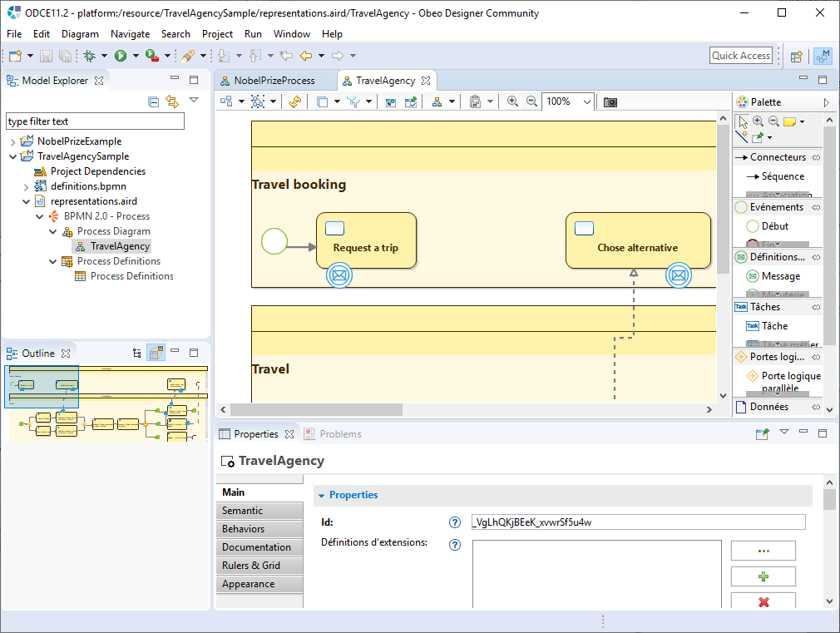Select the arrow Selection tool in Palette
Screen dimensions: 840x633
(743, 121)
